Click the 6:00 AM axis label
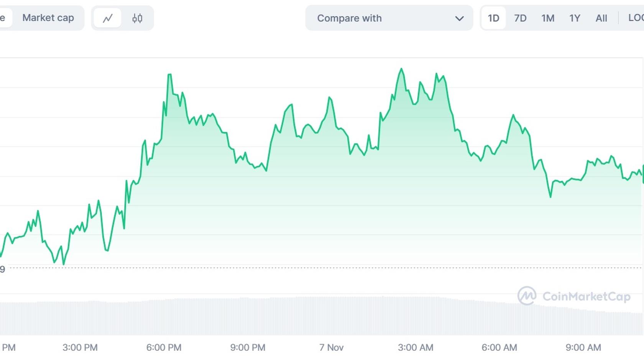This screenshot has height=362, width=644. pos(499,347)
